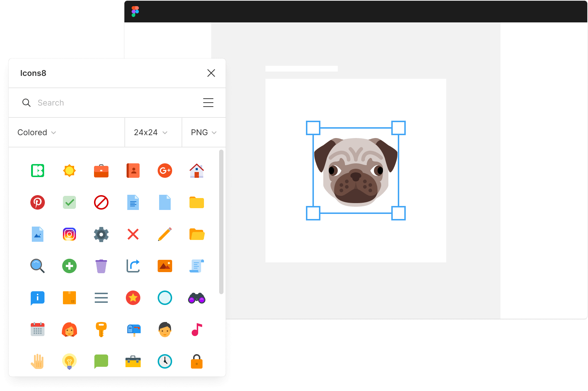Click the Google Plus icon
The width and height of the screenshot is (588, 391).
pyautogui.click(x=165, y=171)
